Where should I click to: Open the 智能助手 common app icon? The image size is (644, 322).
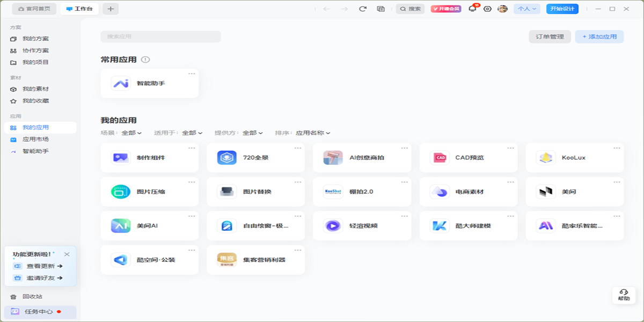pyautogui.click(x=121, y=84)
